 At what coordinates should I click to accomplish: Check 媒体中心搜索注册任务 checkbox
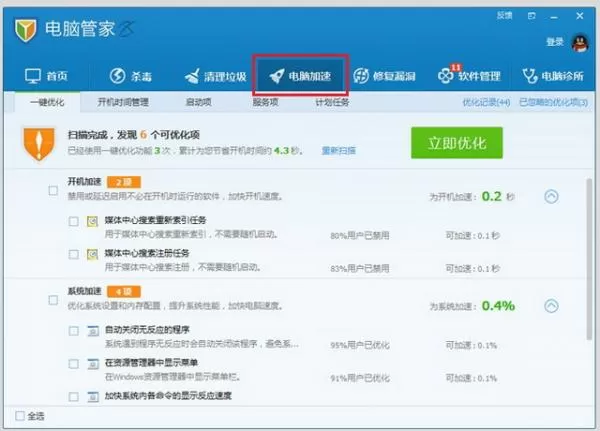[73, 254]
